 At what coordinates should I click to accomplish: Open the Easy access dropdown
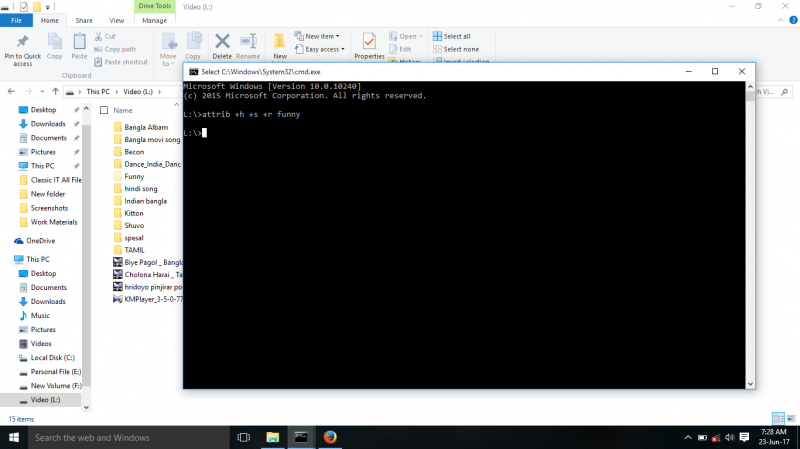click(x=319, y=49)
